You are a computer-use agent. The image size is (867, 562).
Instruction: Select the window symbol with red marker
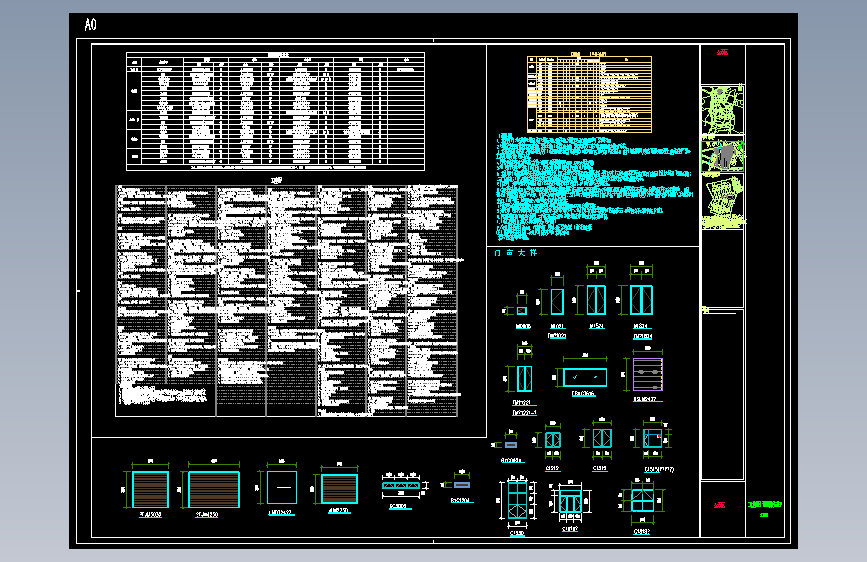tap(652, 439)
